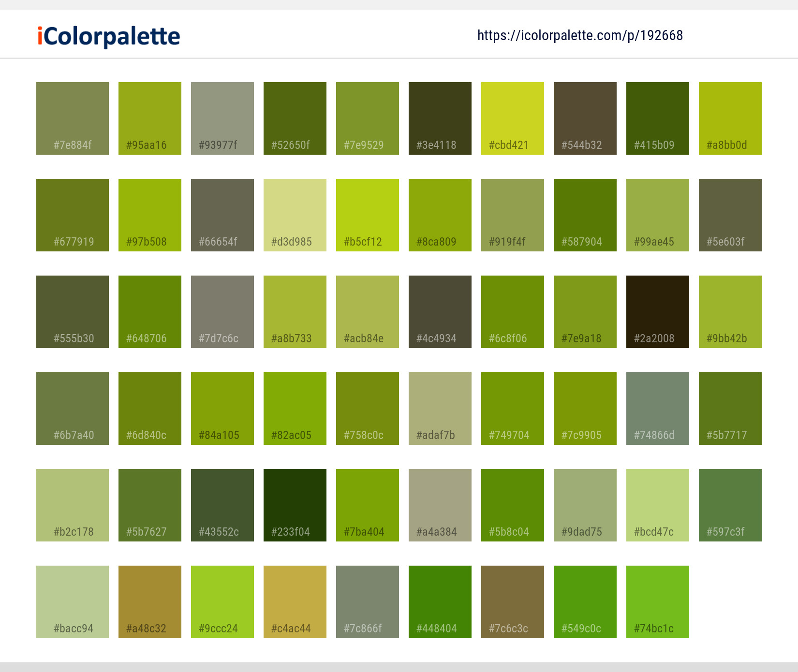Choose the bright yellow #cbd421 swatch
The height and width of the screenshot is (672, 798).
coord(513,118)
